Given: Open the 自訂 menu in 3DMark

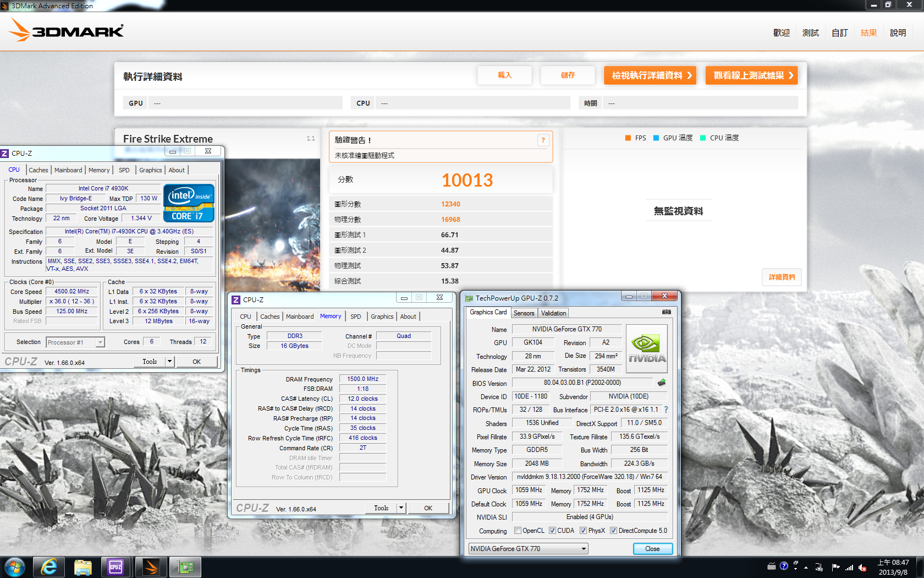Looking at the screenshot, I should (x=840, y=33).
